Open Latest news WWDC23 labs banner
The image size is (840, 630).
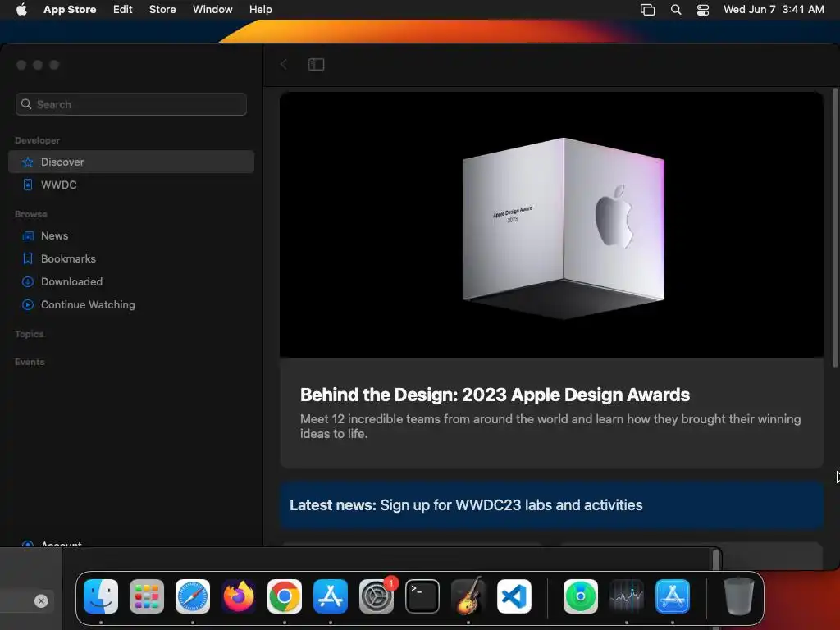pyautogui.click(x=552, y=505)
